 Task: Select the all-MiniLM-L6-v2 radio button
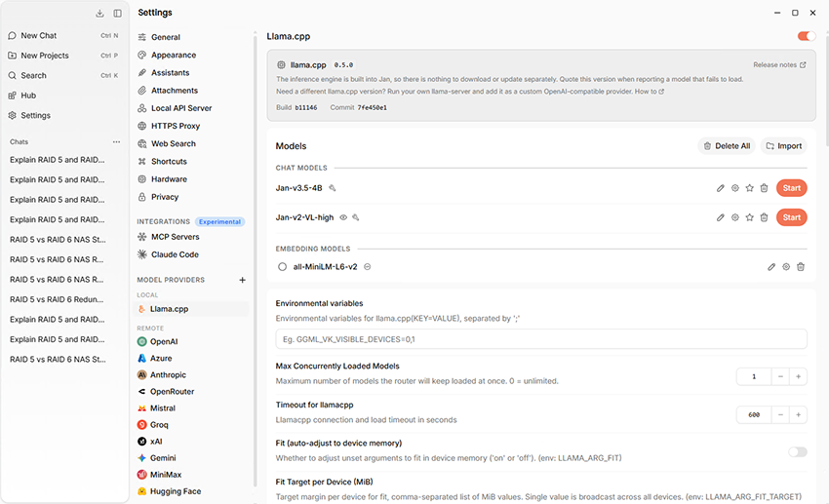(x=282, y=267)
